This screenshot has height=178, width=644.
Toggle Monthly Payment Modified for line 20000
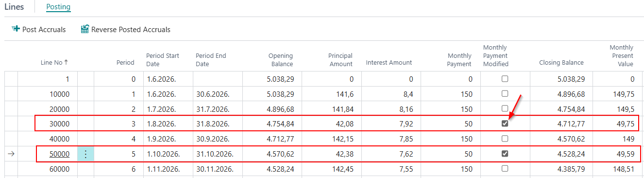(x=505, y=108)
